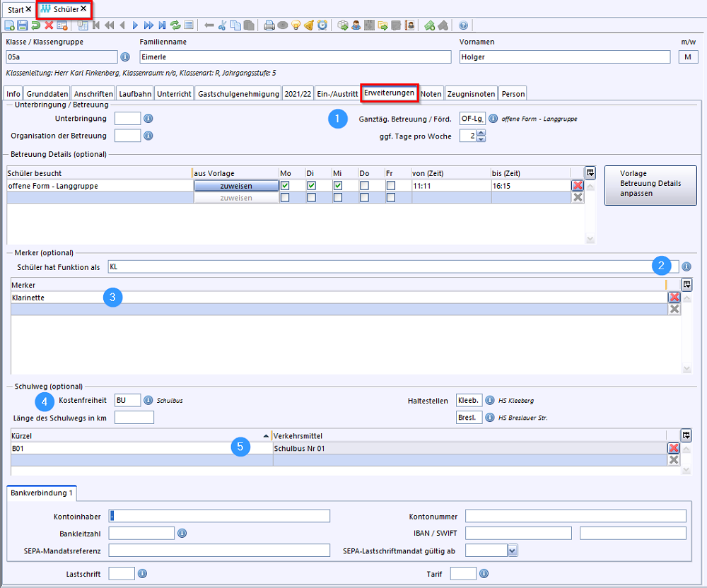Check Mi in the empty Betreuung row
Screen dimensions: 707x588
338,197
